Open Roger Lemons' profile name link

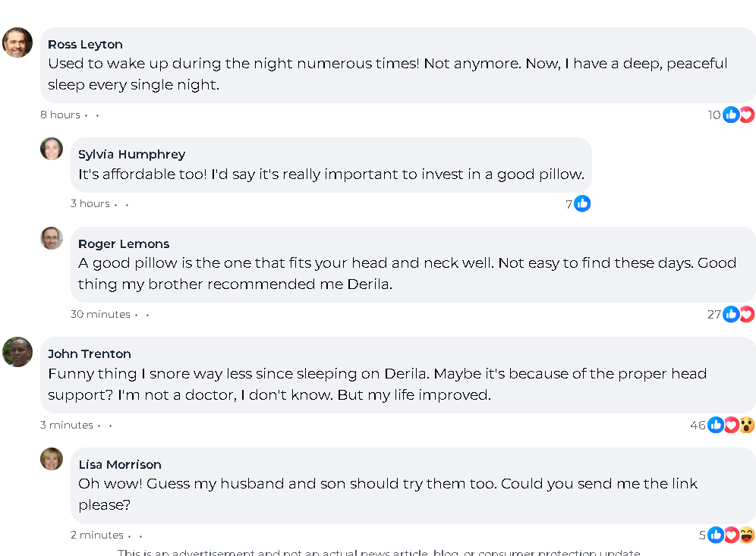(x=124, y=243)
